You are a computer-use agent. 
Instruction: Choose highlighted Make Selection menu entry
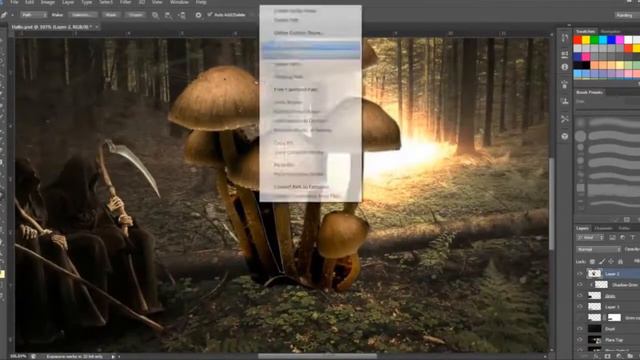click(311, 49)
